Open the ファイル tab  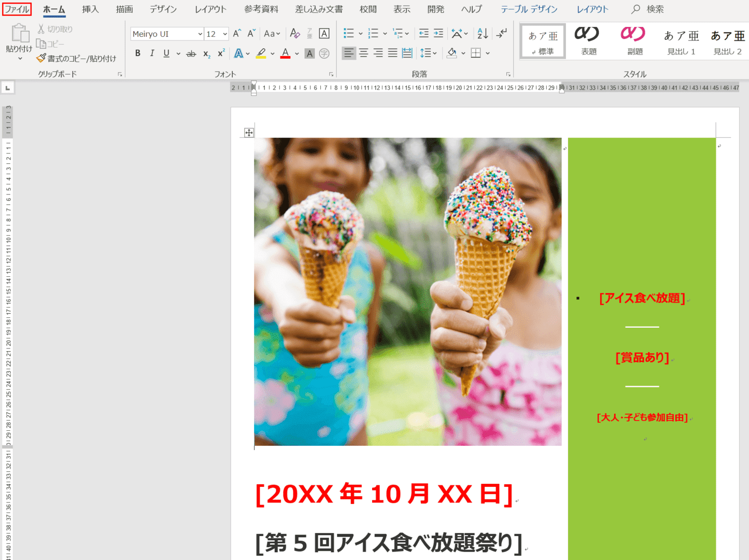coord(17,9)
